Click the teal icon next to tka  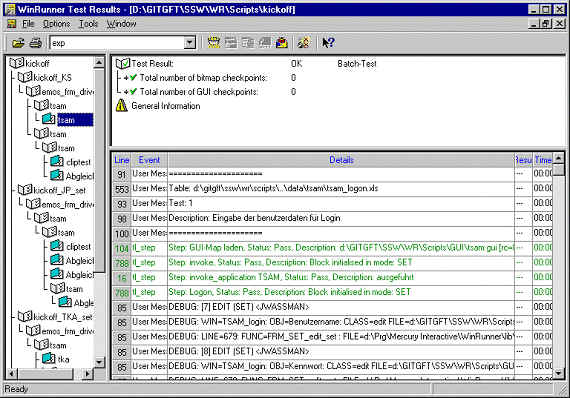[x=49, y=358]
